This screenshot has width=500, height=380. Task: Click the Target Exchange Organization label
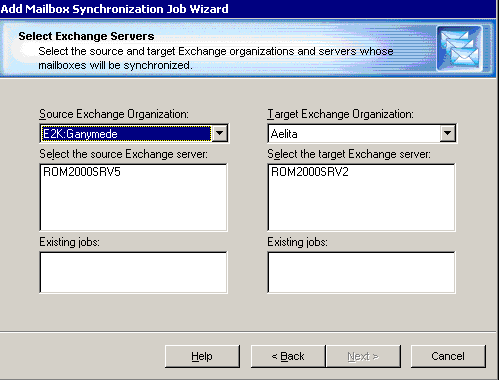click(340, 114)
